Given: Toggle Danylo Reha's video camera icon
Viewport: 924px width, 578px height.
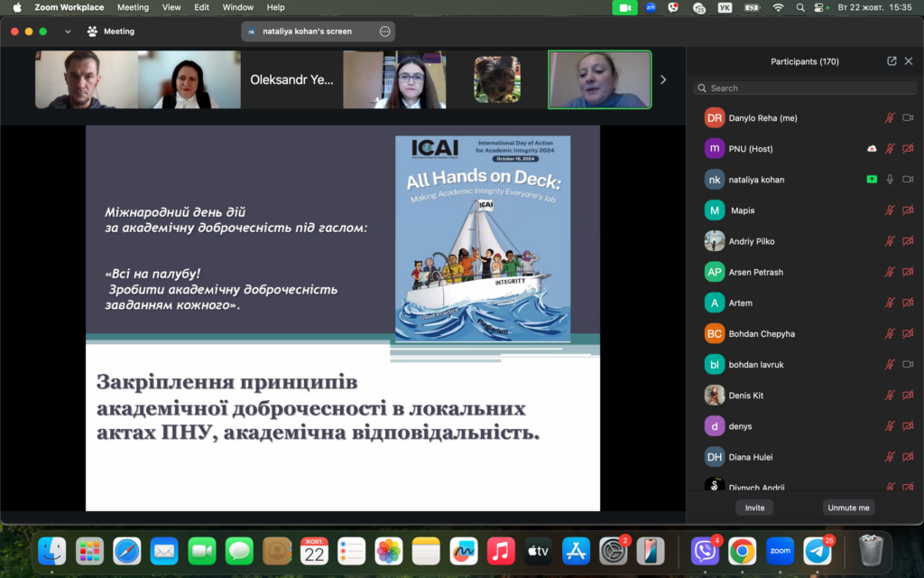Looking at the screenshot, I should [x=908, y=118].
